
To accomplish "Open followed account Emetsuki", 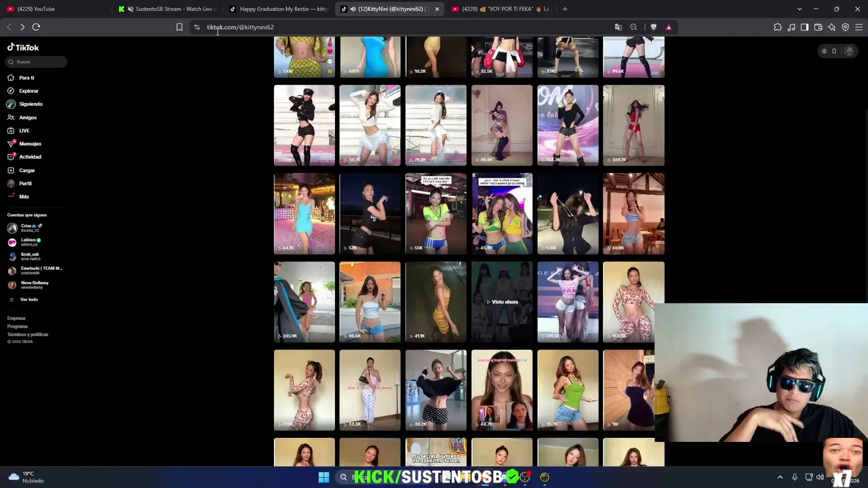I will click(35, 270).
